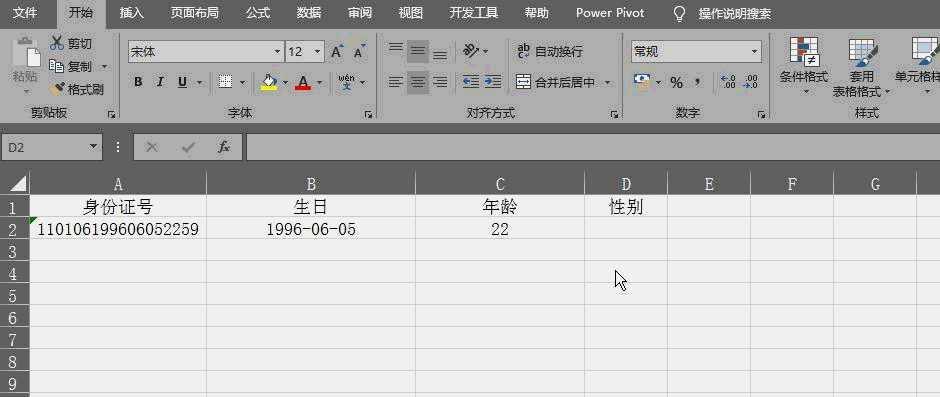Toggle Bold formatting
Image resolution: width=940 pixels, height=397 pixels.
(x=138, y=82)
